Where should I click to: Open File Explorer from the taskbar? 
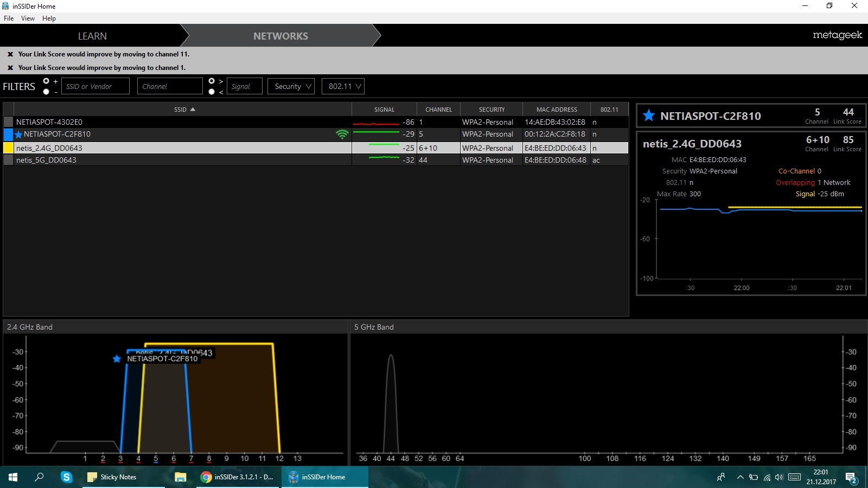pos(180,477)
